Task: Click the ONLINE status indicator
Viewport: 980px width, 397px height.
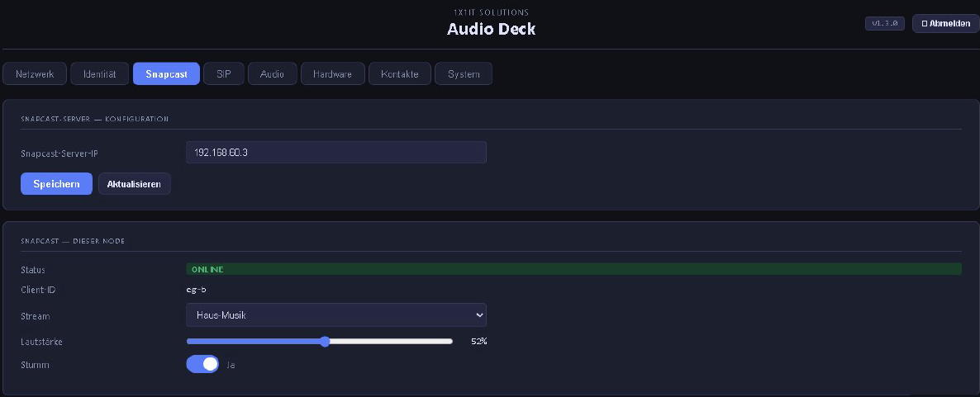Action: [573, 270]
